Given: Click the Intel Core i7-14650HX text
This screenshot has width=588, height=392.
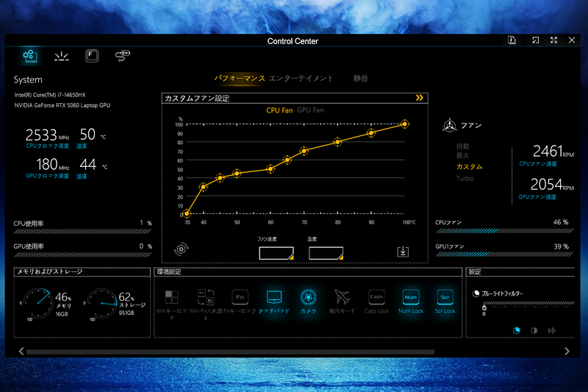Looking at the screenshot, I should coord(50,95).
